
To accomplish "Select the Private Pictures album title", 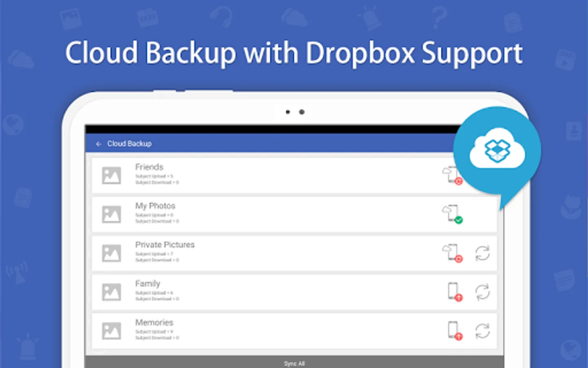I will pyautogui.click(x=165, y=245).
